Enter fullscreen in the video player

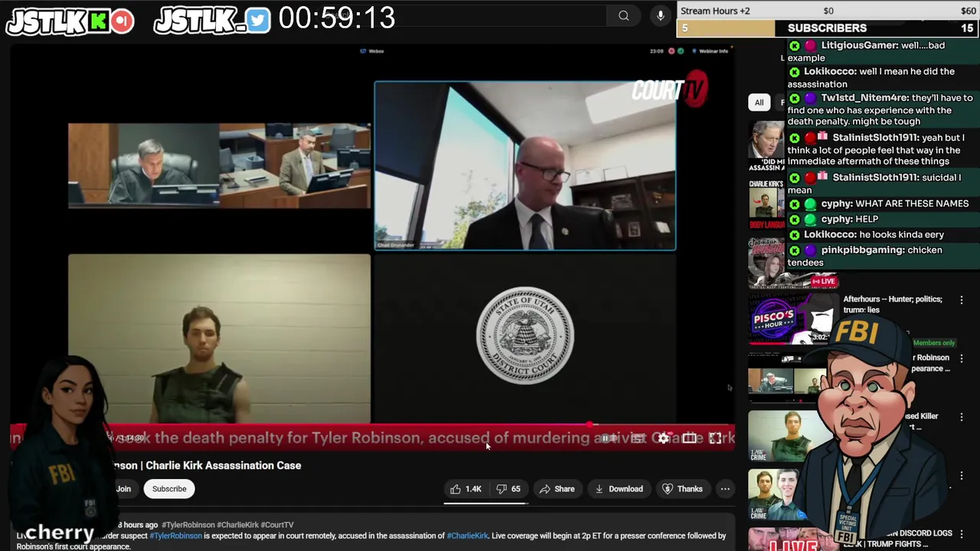click(715, 439)
